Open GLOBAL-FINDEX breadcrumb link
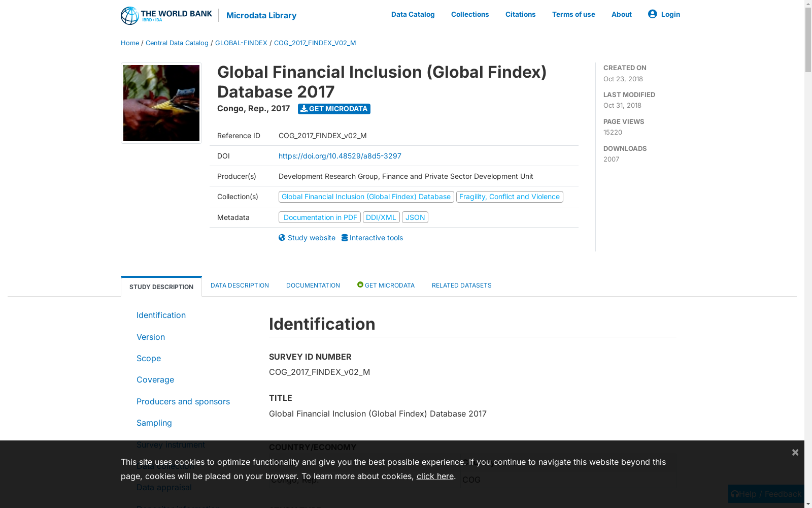The image size is (812, 508). point(241,43)
